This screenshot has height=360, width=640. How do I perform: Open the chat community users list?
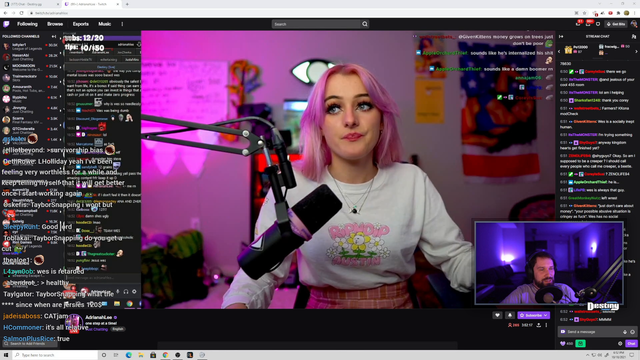[633, 36]
